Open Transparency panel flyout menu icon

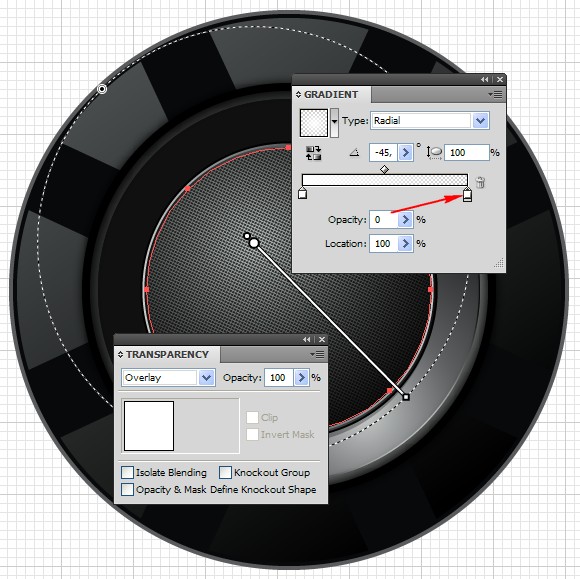(317, 355)
